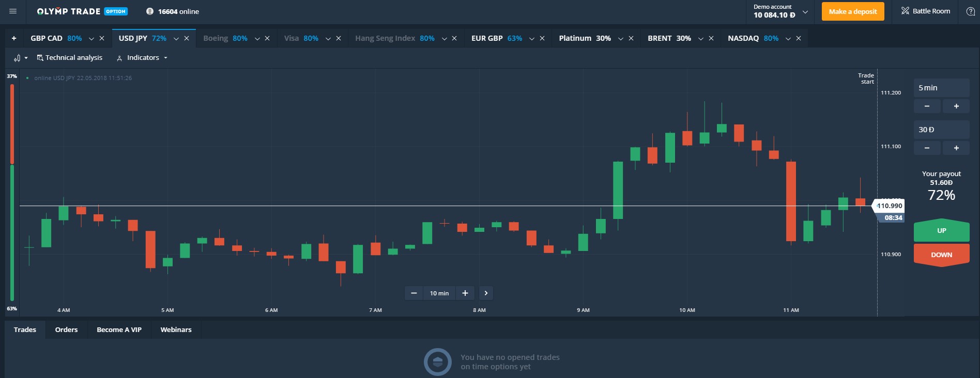
Task: Click the online USD JPY timestamp label
Action: (83, 78)
